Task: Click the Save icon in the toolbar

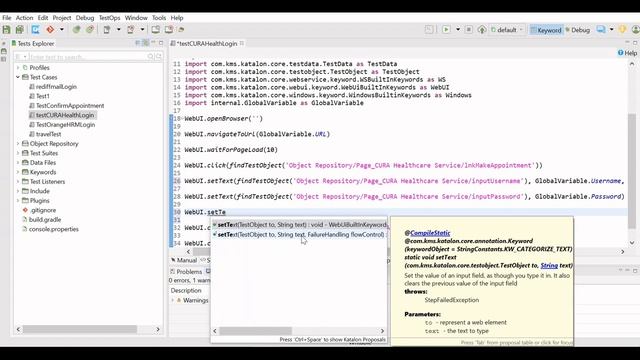Action: [x=7, y=29]
